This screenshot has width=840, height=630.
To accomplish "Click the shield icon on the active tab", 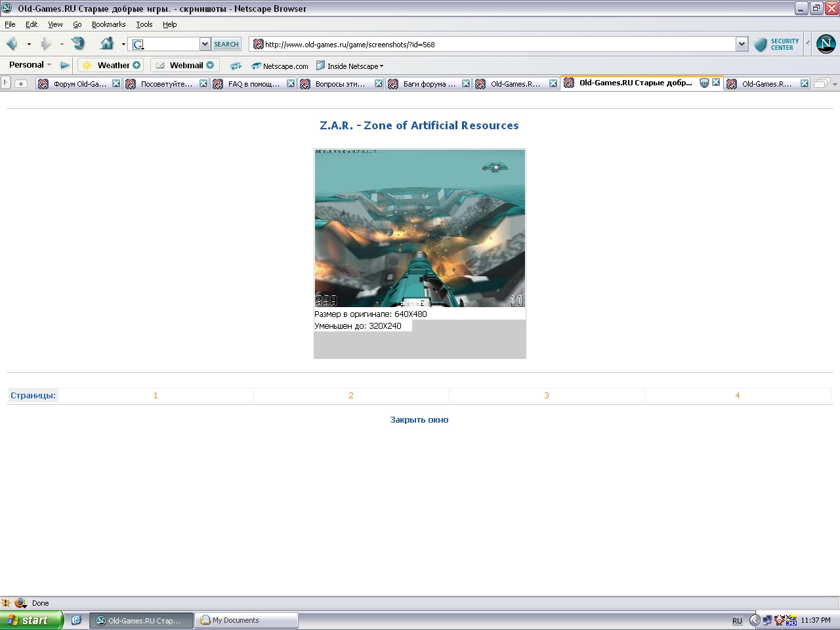I will pos(704,83).
